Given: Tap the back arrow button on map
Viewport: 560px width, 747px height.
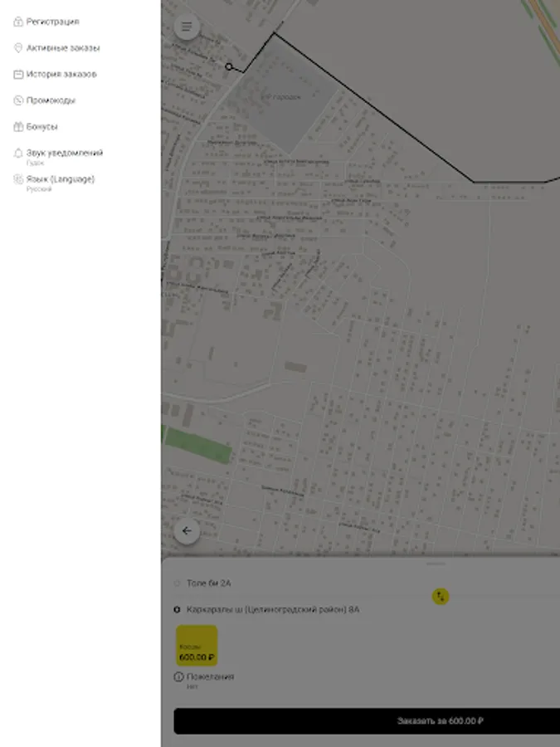Looking at the screenshot, I should coord(187,530).
